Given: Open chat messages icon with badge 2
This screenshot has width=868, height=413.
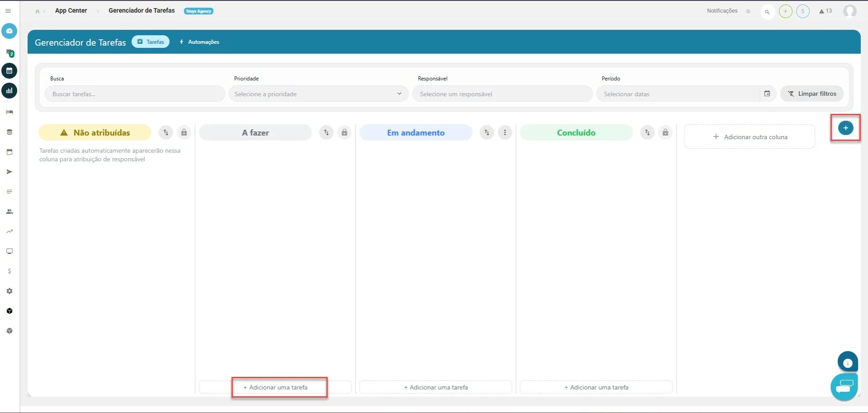Looking at the screenshot, I should click(9, 53).
